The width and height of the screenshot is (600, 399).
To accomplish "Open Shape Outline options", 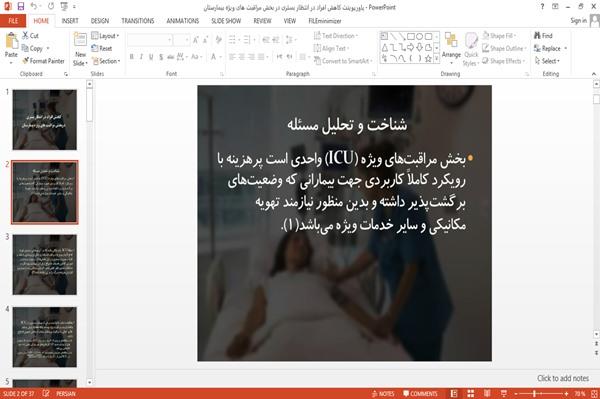I will (x=504, y=48).
